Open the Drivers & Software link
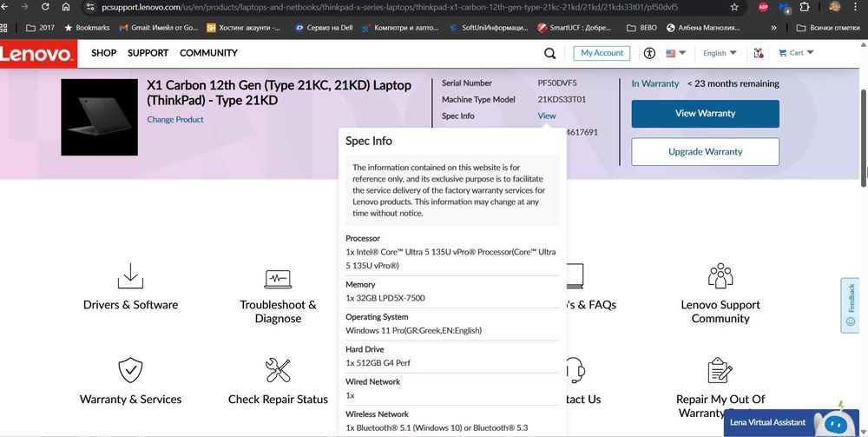This screenshot has width=868, height=437. pyautogui.click(x=131, y=305)
